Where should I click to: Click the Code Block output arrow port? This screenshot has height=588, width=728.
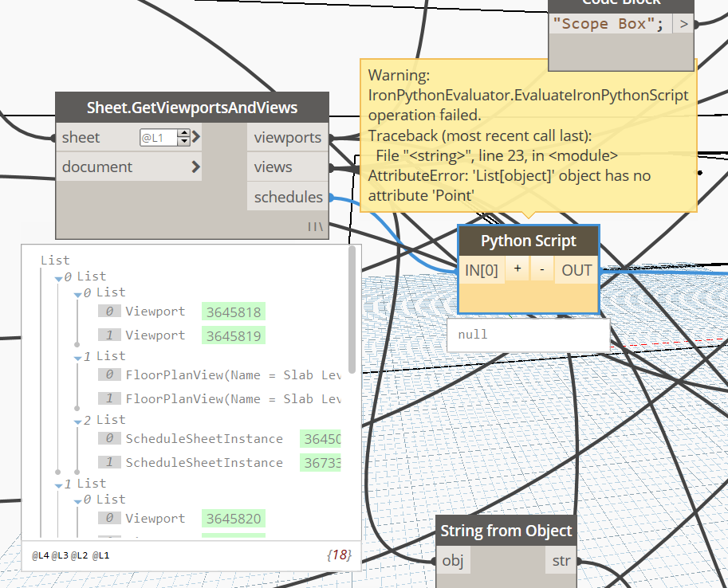point(683,24)
